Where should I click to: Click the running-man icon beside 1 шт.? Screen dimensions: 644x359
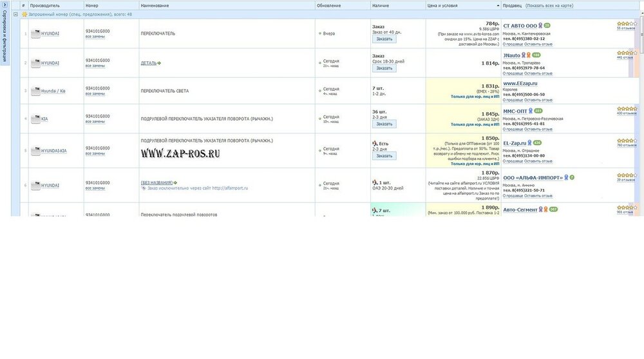pyautogui.click(x=375, y=182)
